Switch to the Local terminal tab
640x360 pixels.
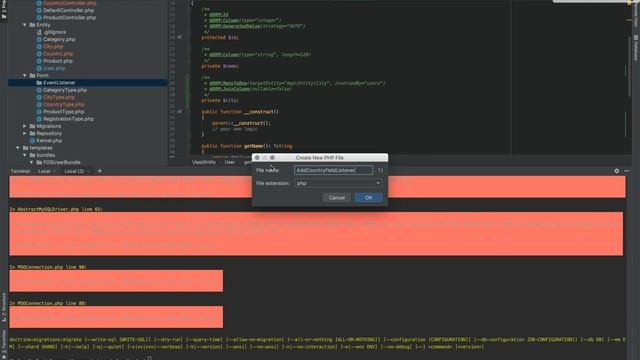click(x=44, y=171)
